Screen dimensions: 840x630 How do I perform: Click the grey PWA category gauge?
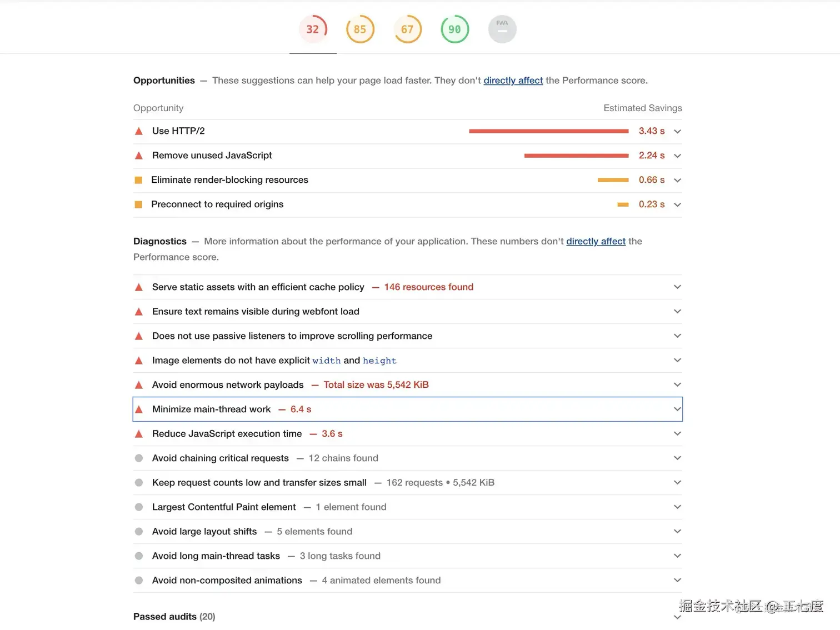502,29
